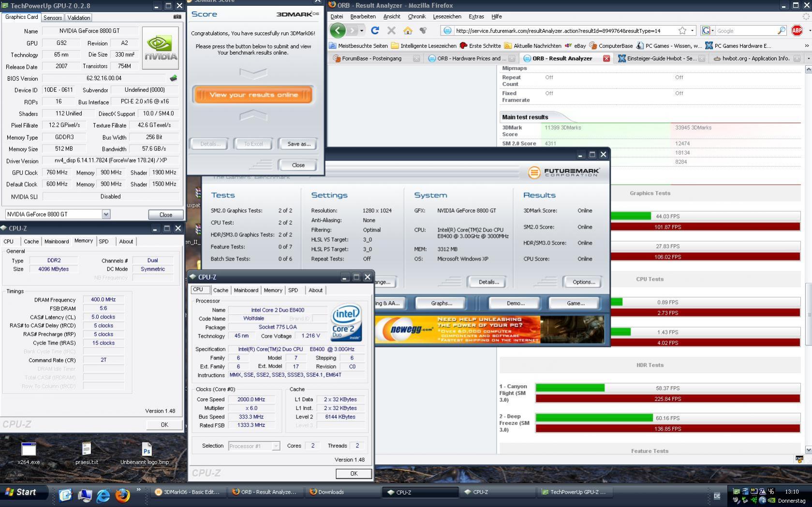
Task: Click the 13:10 clock in the system tray
Action: pos(792,492)
